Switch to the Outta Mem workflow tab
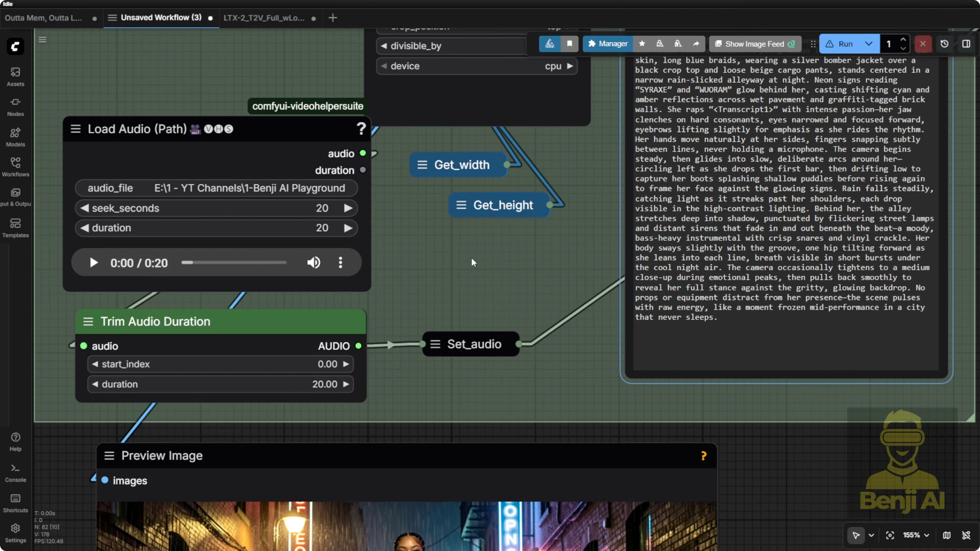The height and width of the screenshot is (551, 980). [x=43, y=18]
